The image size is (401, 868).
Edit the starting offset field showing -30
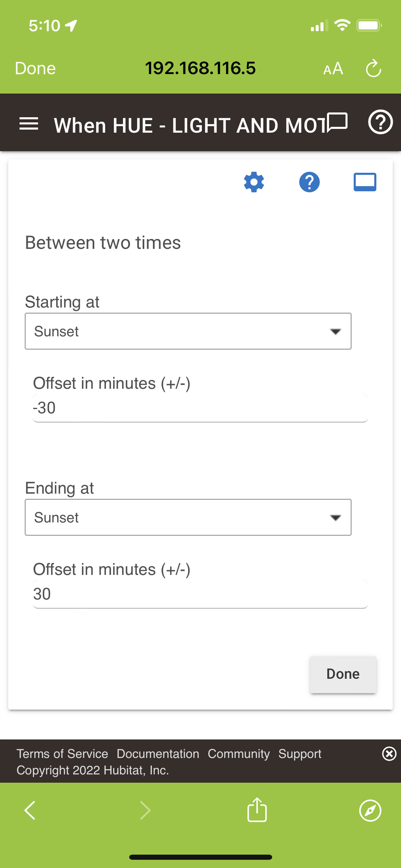(200, 408)
